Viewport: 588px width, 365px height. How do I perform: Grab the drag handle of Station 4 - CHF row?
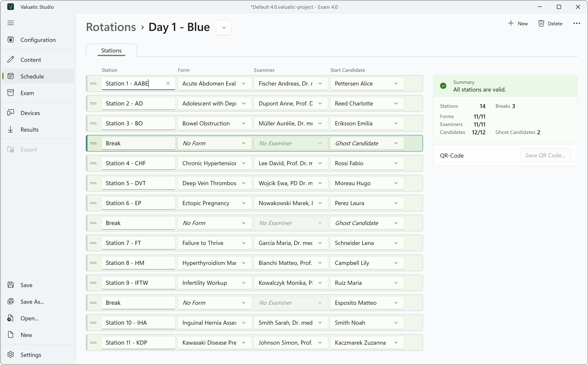click(x=93, y=163)
